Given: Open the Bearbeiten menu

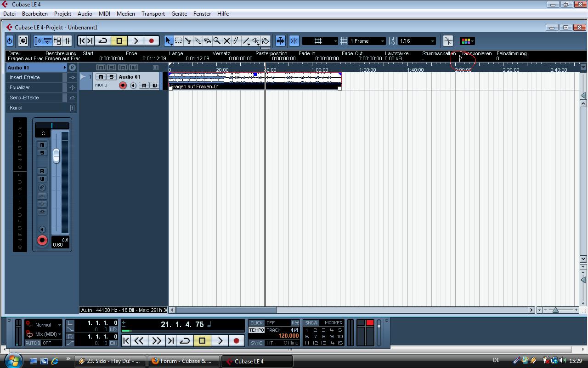Looking at the screenshot, I should (35, 14).
